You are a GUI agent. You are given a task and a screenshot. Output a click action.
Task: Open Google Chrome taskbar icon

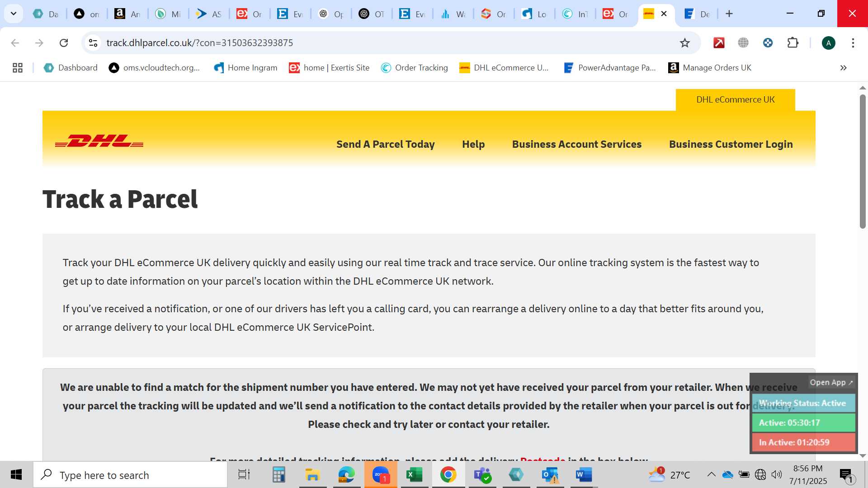click(448, 475)
